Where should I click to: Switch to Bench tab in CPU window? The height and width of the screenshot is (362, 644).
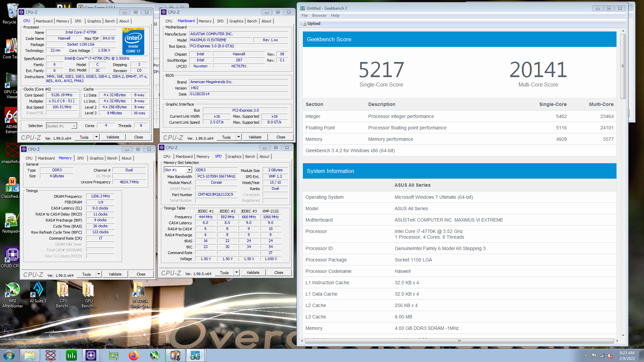coord(110,21)
